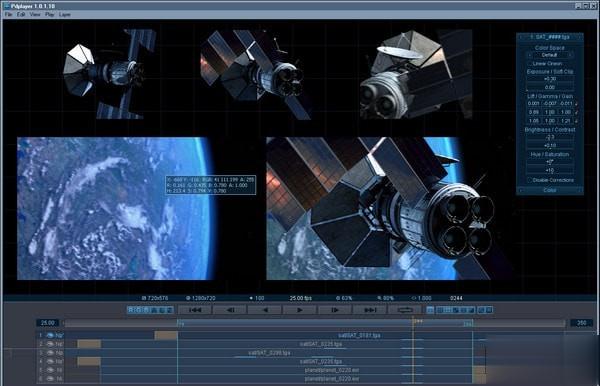Viewport: 600px width, 386px height.
Task: Open the Layer menu
Action: [65, 15]
